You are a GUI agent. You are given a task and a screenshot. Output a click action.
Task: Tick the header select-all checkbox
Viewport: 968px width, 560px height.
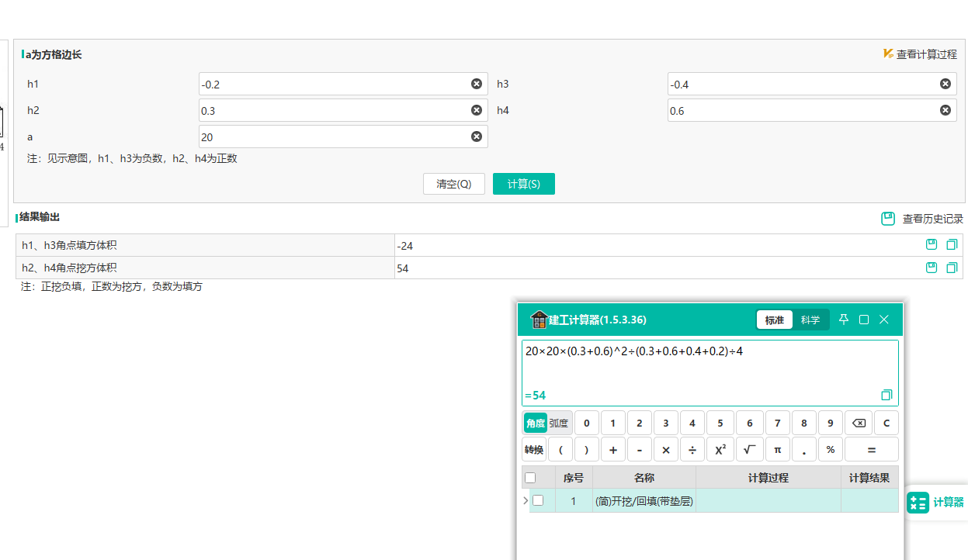[530, 478]
